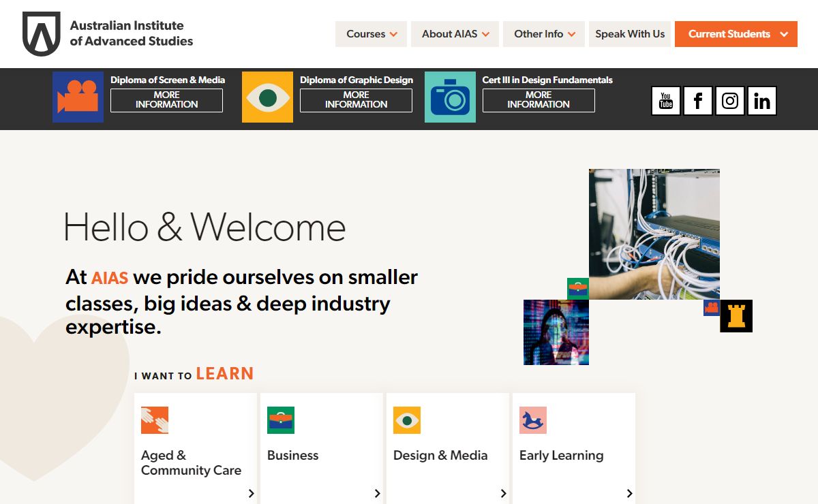The height and width of the screenshot is (504, 818).
Task: Click the yellow eye Graphic Design icon
Action: (267, 97)
